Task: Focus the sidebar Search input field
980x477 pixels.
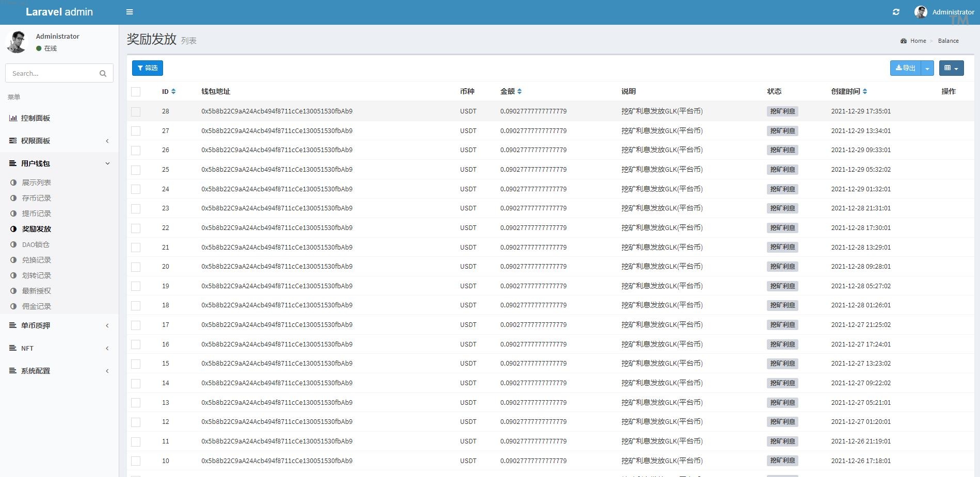Action: tap(52, 73)
